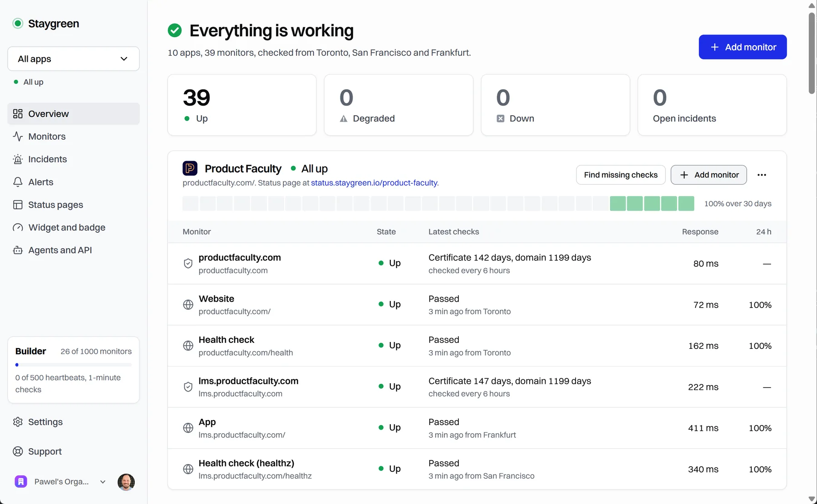Open Health check (healthz) monitor

477,469
